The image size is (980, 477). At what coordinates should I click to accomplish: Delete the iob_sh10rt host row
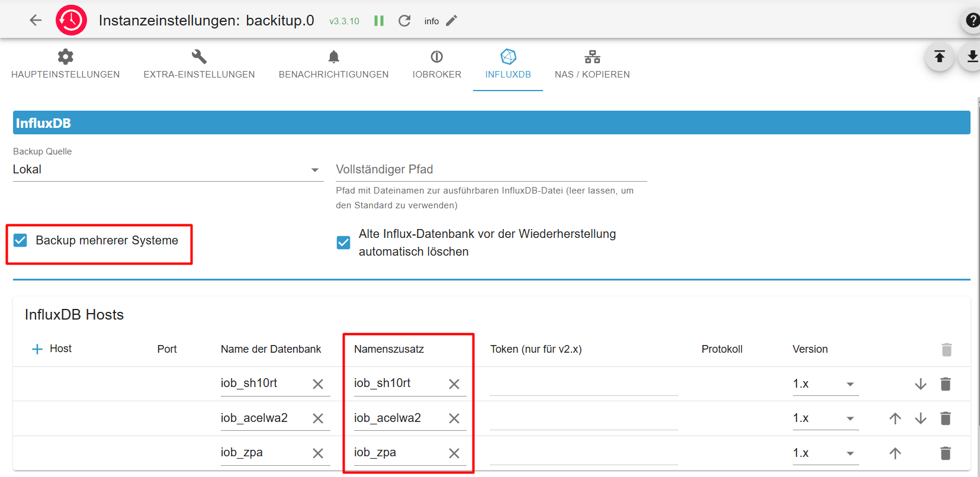[x=946, y=384]
